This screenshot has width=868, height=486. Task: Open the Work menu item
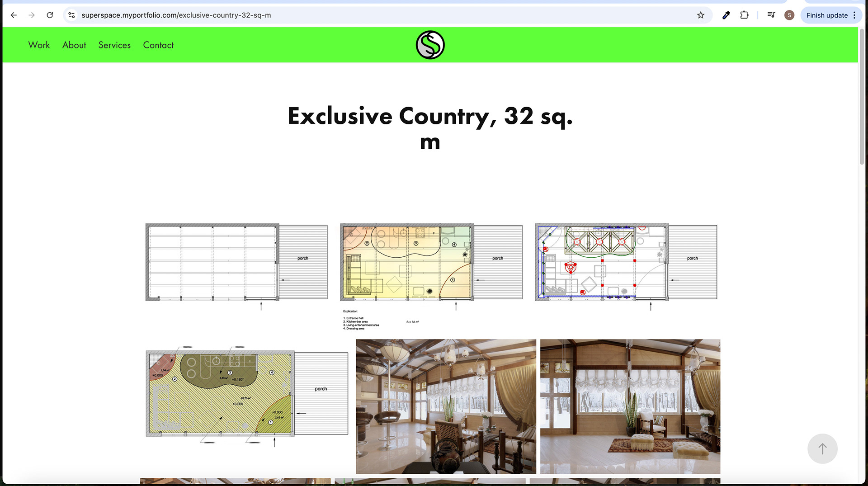pyautogui.click(x=39, y=45)
